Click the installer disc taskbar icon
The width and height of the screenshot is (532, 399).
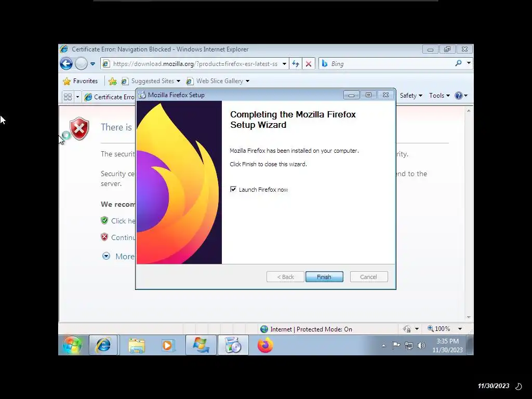click(x=233, y=345)
